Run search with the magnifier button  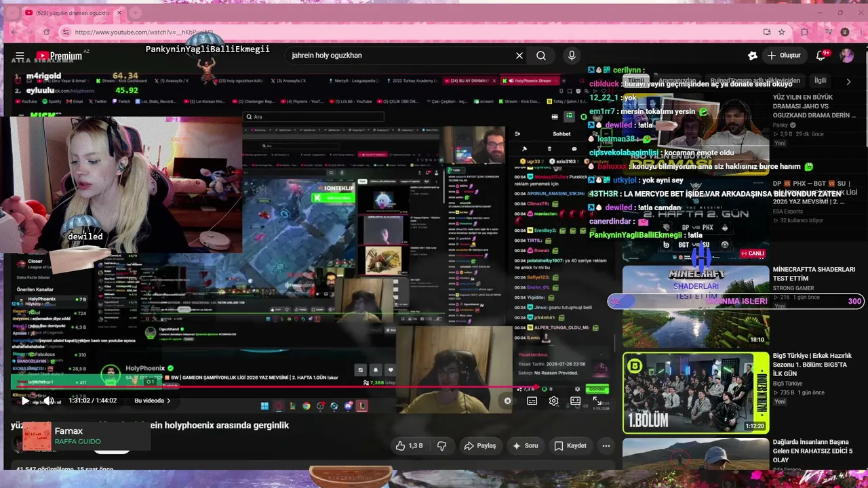pos(541,56)
